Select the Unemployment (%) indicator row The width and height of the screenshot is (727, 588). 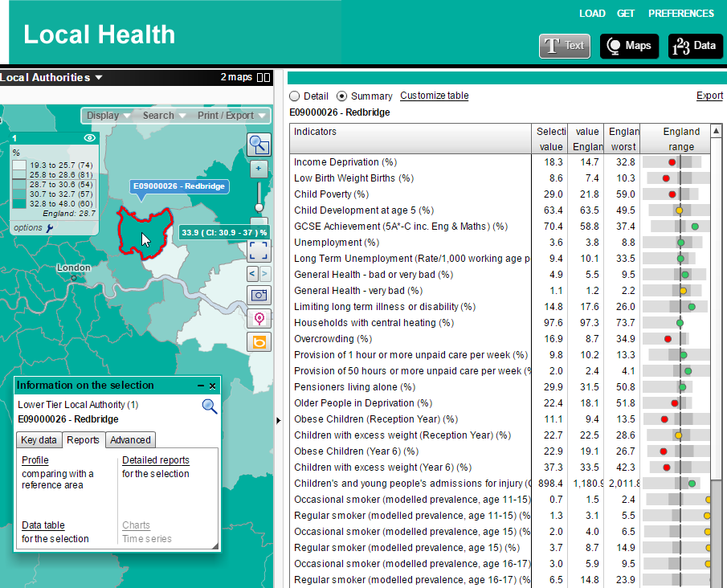(500, 242)
